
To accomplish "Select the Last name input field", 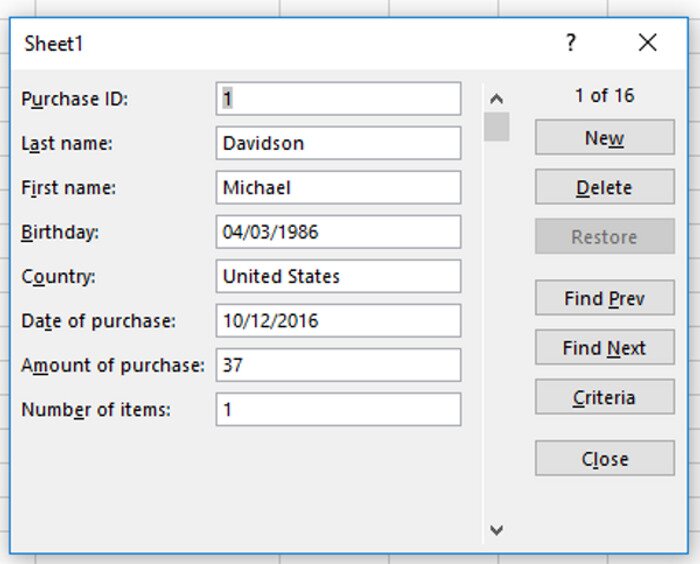I will click(x=338, y=143).
